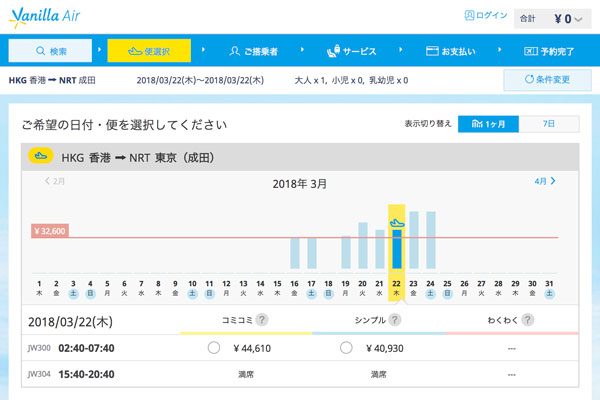This screenshot has width=600, height=400.
Task: Click date 15 木 in the calendar
Action: [277, 288]
